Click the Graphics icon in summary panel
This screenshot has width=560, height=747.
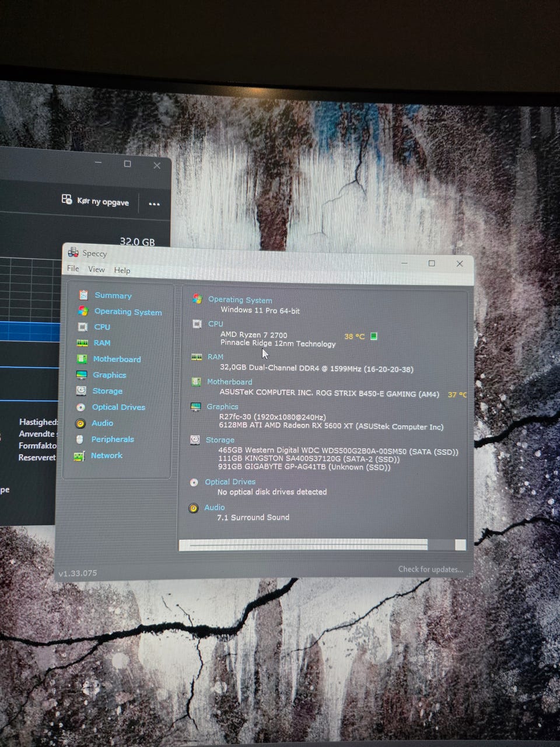[195, 407]
